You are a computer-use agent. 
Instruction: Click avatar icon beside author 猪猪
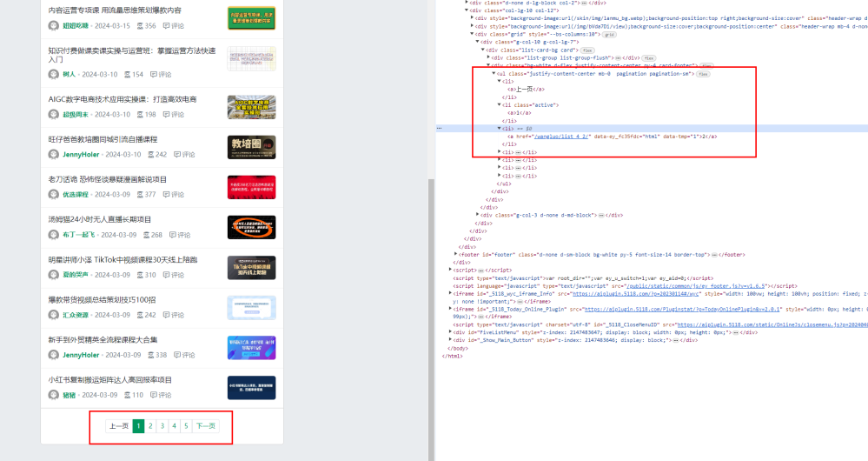coord(54,395)
